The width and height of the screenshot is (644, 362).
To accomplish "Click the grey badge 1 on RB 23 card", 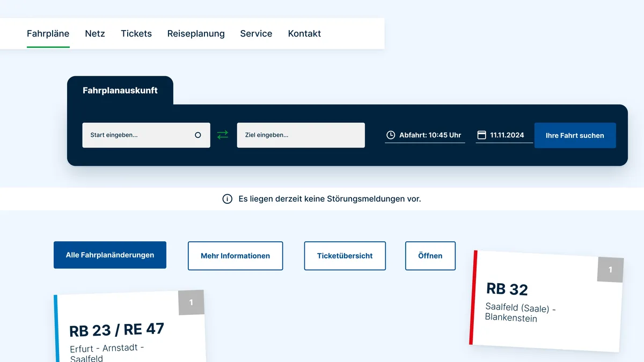I will (x=191, y=302).
